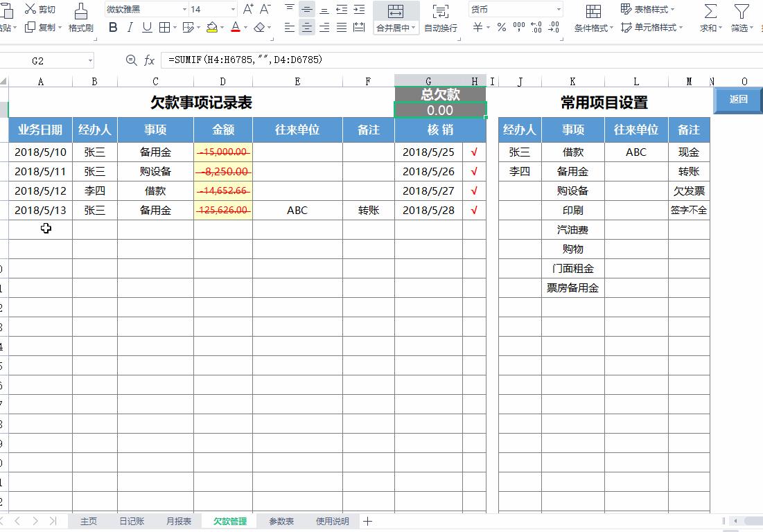Apply bold formatting from the toolbar
763x532 pixels.
click(113, 29)
